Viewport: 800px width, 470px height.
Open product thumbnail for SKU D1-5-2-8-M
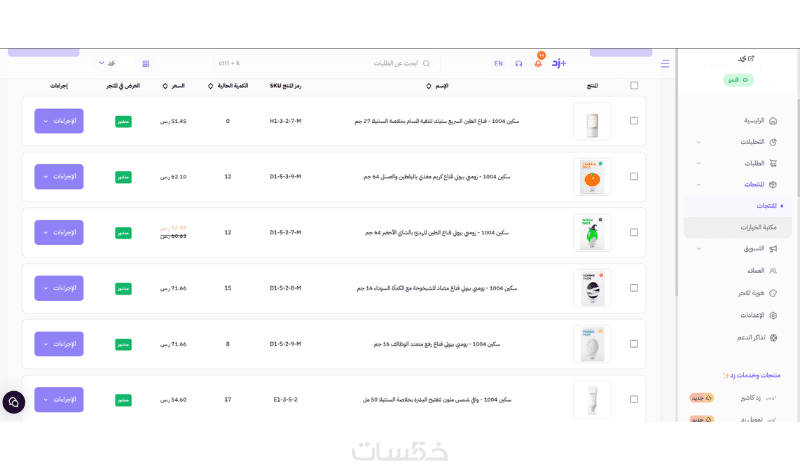point(592,288)
